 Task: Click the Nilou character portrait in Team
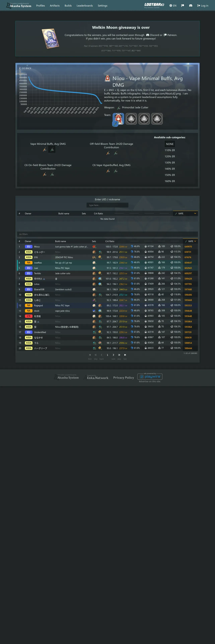coord(118,119)
